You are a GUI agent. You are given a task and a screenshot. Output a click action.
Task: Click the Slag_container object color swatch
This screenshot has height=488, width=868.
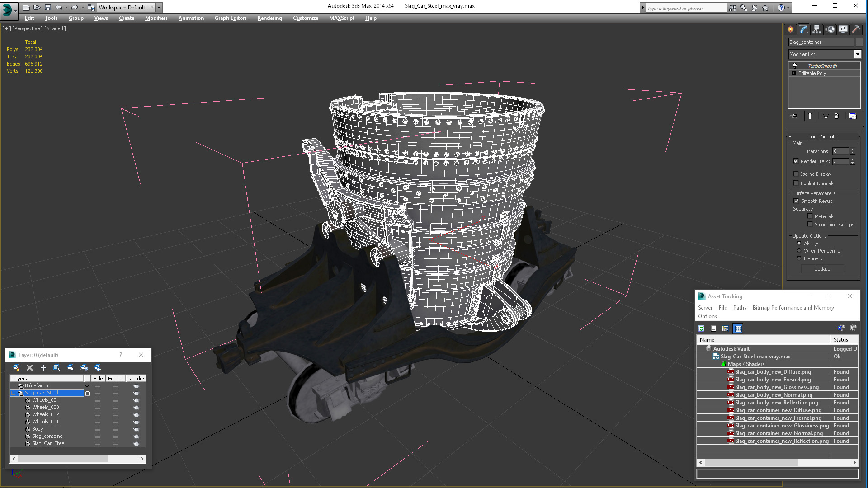click(x=859, y=42)
